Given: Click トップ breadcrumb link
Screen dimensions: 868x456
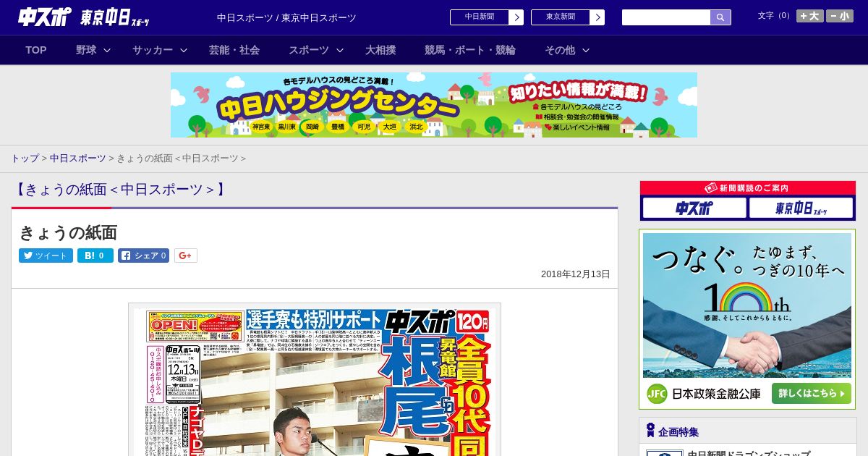Looking at the screenshot, I should pos(25,158).
